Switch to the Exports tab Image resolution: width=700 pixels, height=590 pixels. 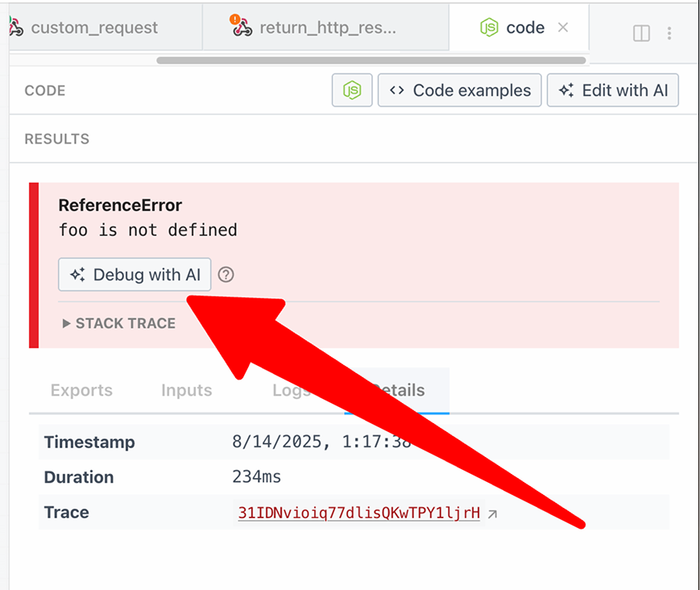coord(81,390)
